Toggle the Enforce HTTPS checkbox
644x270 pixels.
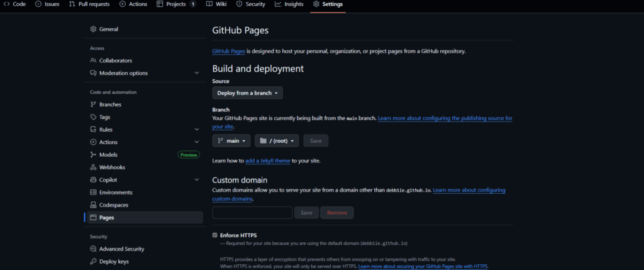215,235
